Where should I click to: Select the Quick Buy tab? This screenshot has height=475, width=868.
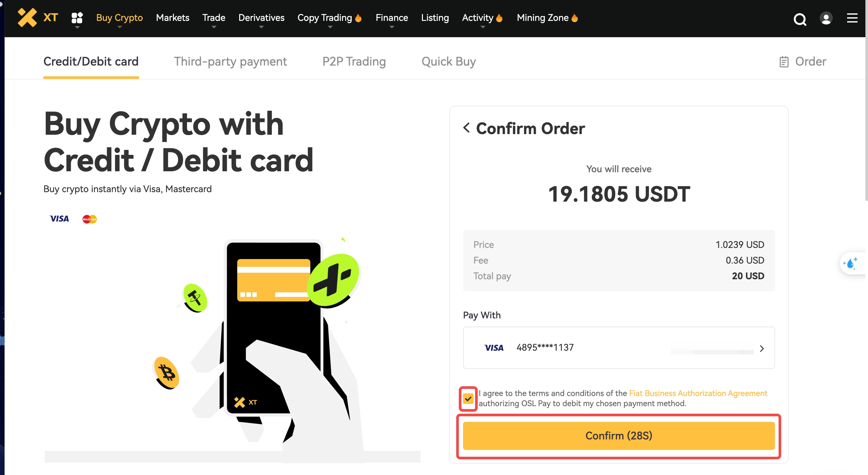pos(448,62)
